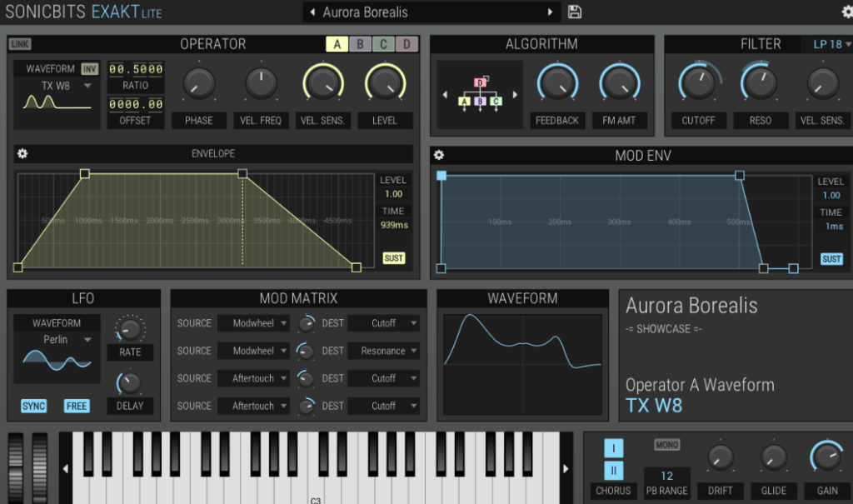Go to next preset arrow
853x504 pixels.
pyautogui.click(x=550, y=12)
